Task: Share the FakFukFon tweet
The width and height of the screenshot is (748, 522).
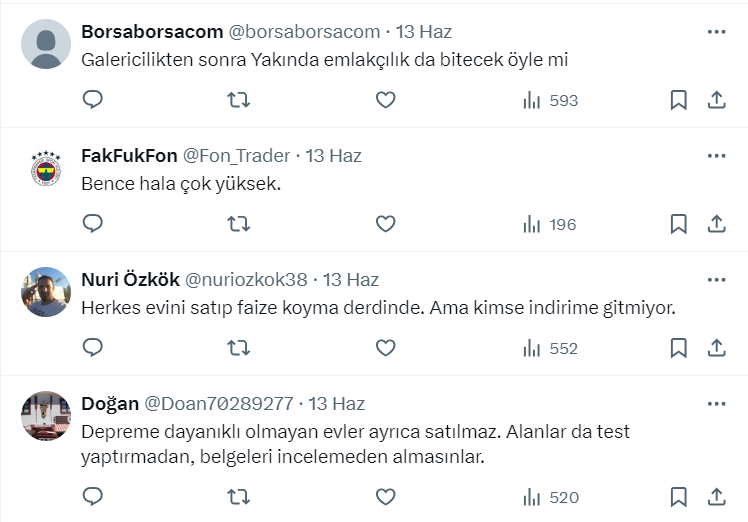Action: 716,224
